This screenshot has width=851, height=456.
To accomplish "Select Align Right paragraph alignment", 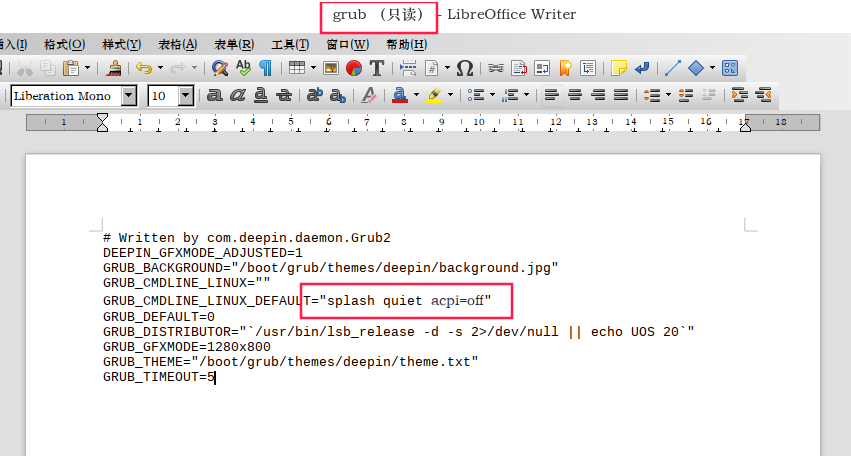I will 598,96.
